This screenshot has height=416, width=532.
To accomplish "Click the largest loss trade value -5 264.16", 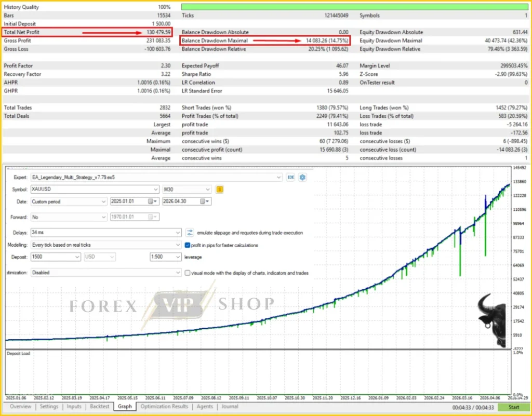I will click(518, 125).
